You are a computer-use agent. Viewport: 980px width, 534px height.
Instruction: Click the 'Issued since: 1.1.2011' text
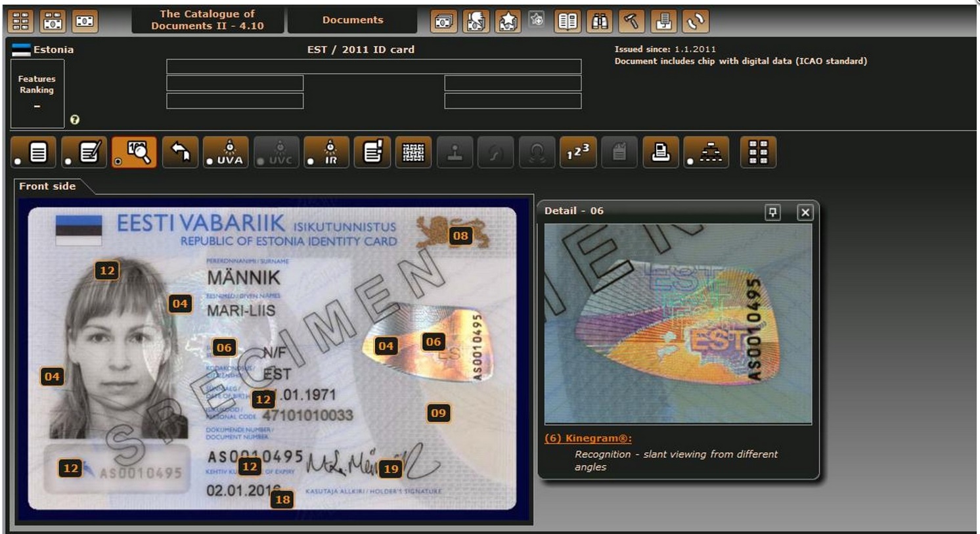click(665, 49)
